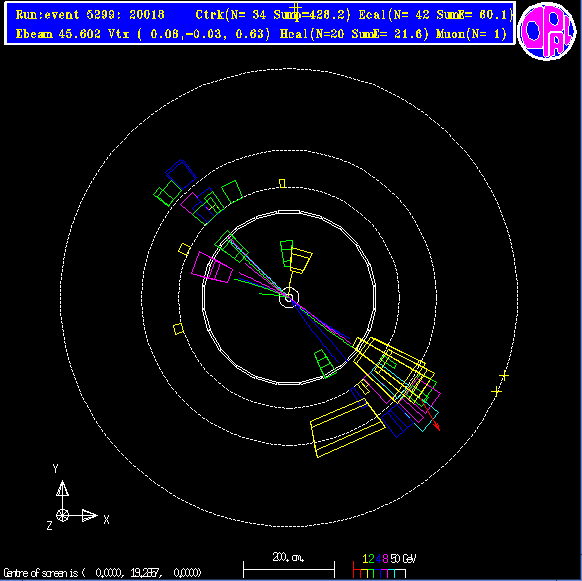The width and height of the screenshot is (582, 581).
Task: Click the OPAL logo in the corner
Action: [547, 31]
